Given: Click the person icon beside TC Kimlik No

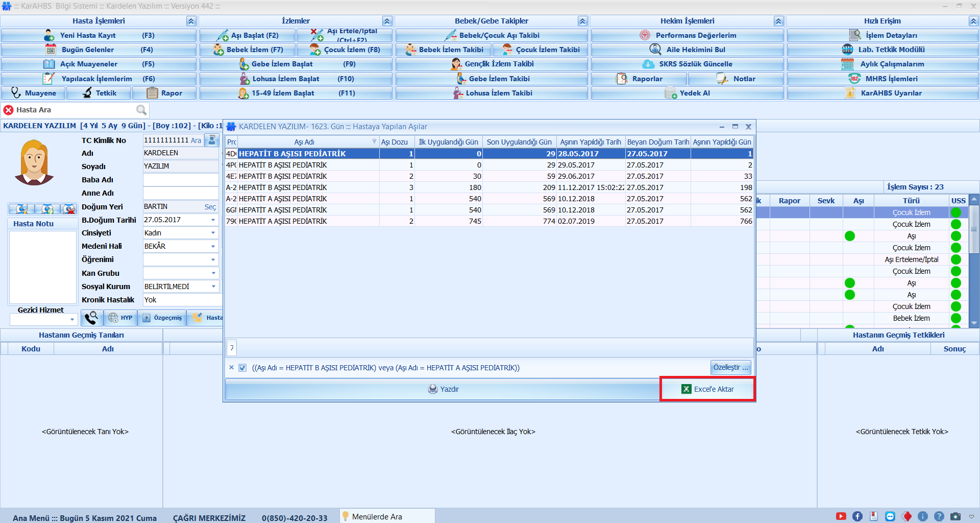Looking at the screenshot, I should tap(212, 140).
